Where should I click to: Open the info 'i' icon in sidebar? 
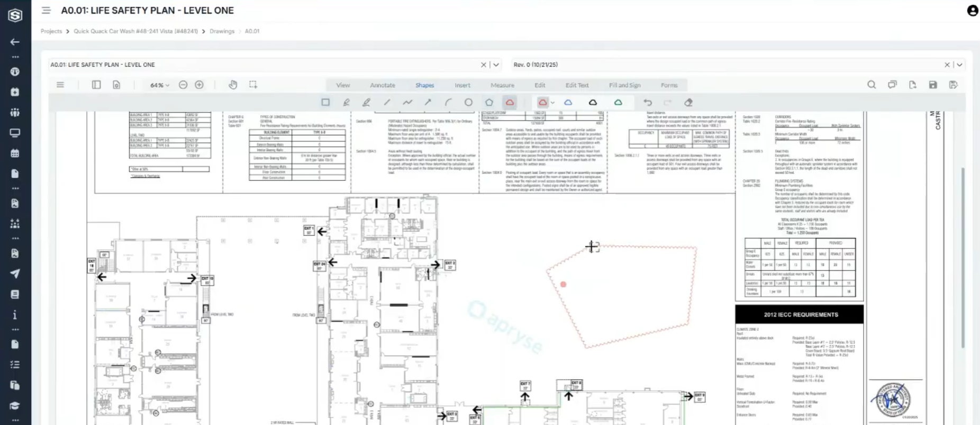(x=15, y=315)
